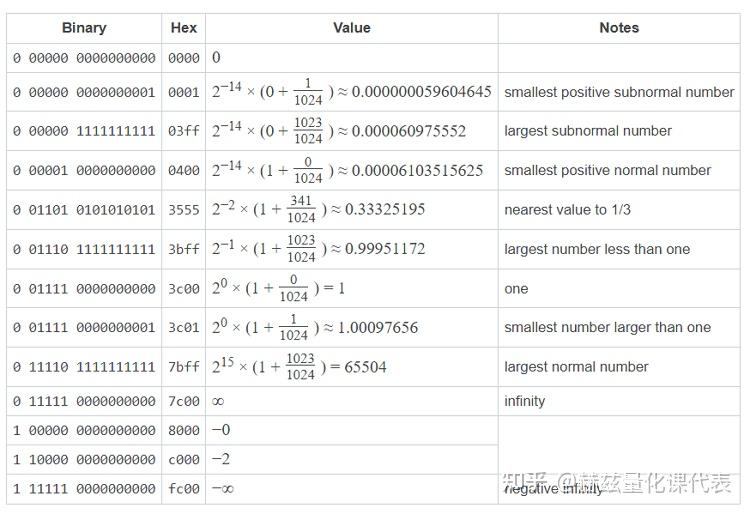
Task: Click the Binary column header
Action: click(84, 28)
